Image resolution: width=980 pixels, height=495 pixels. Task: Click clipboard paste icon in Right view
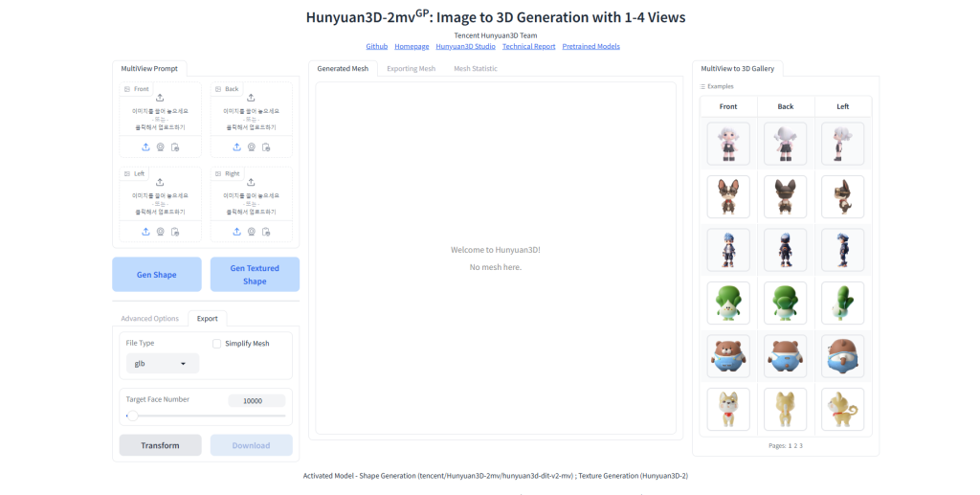[x=266, y=232]
